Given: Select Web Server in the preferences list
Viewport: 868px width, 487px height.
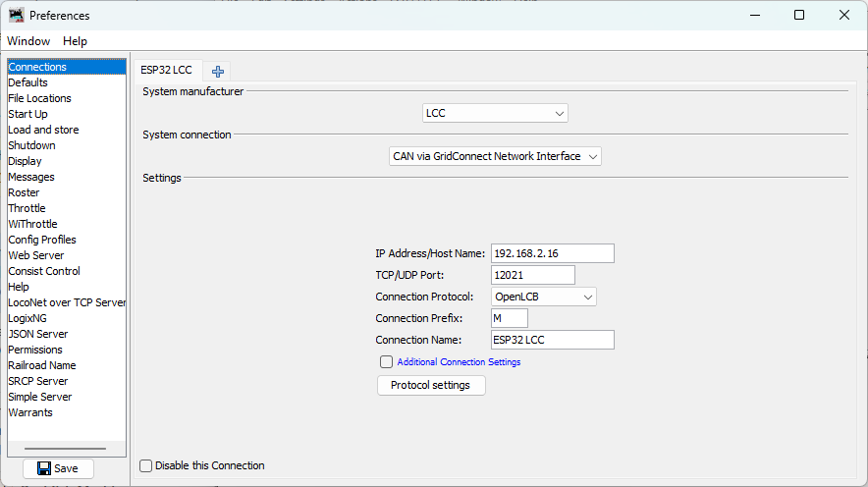Looking at the screenshot, I should (x=67, y=255).
